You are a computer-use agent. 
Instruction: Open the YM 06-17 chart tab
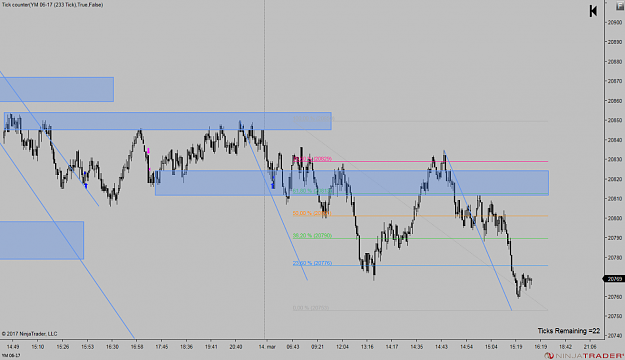pos(11,355)
